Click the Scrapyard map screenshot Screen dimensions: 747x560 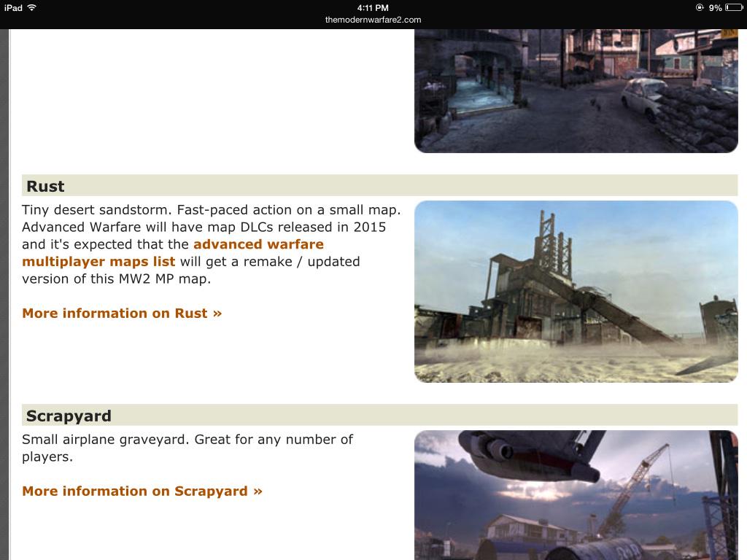click(576, 495)
